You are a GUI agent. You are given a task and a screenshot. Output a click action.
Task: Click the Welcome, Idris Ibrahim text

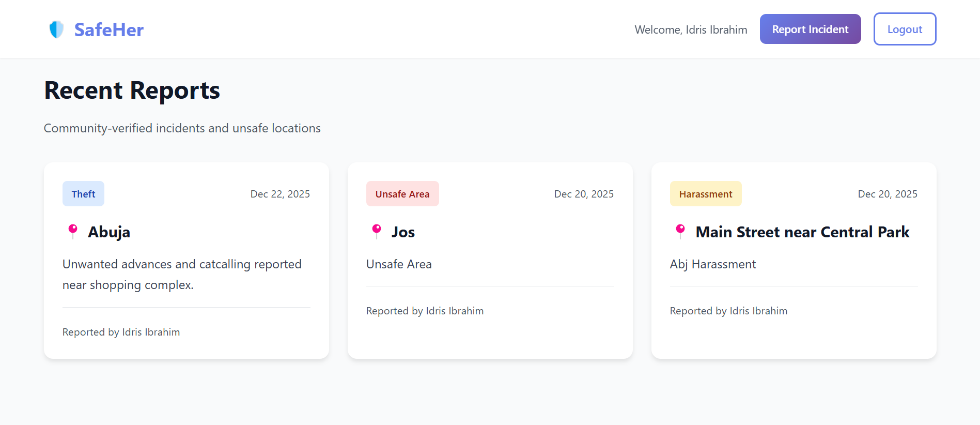point(691,30)
